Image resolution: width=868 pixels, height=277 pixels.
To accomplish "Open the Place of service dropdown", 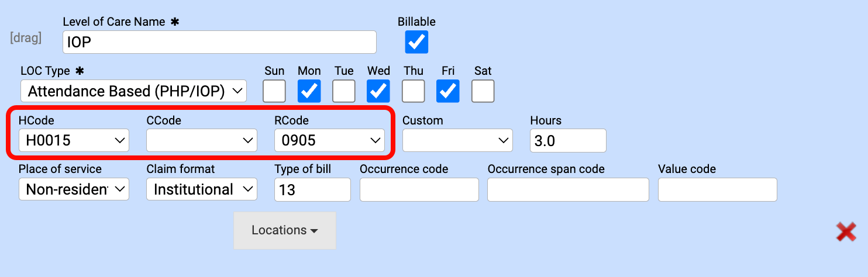I will pyautogui.click(x=74, y=189).
